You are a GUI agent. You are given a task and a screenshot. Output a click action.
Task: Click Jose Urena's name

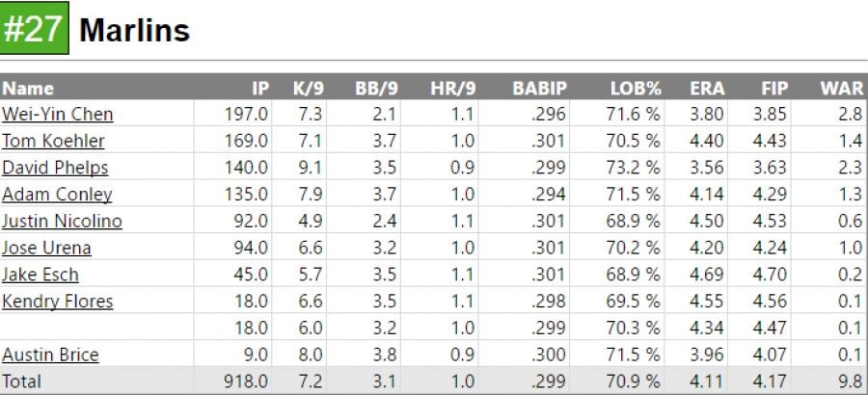tap(46, 248)
